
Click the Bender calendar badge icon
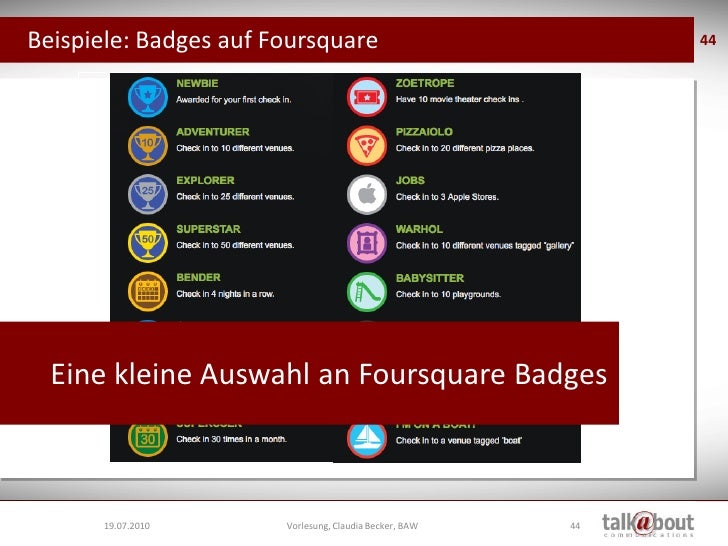(148, 292)
